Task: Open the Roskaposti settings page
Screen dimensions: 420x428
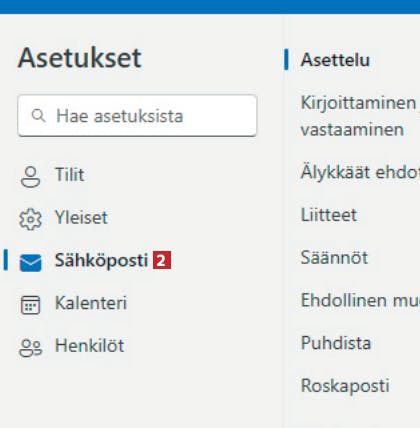Action: pos(345,386)
